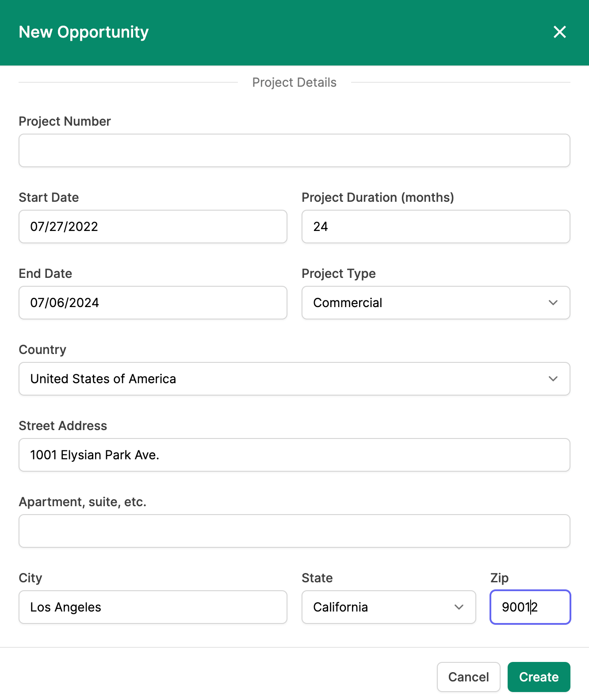This screenshot has width=589, height=700.
Task: Click the Project Details section heading
Action: (294, 83)
